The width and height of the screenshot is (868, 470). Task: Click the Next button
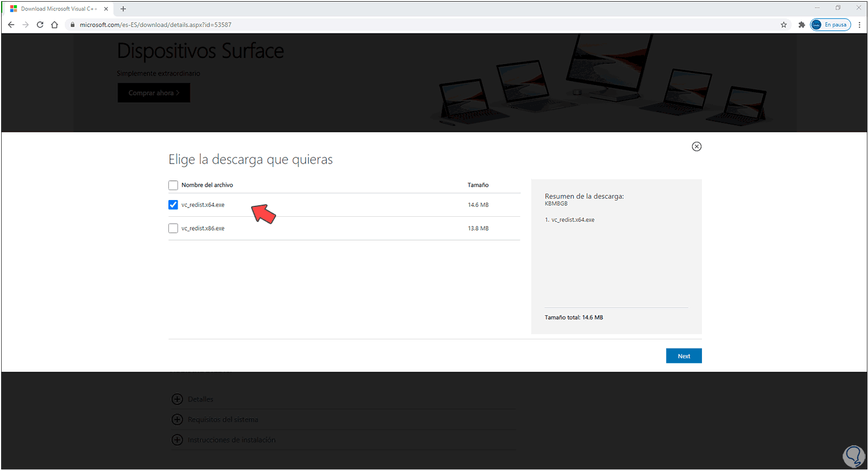pos(684,356)
